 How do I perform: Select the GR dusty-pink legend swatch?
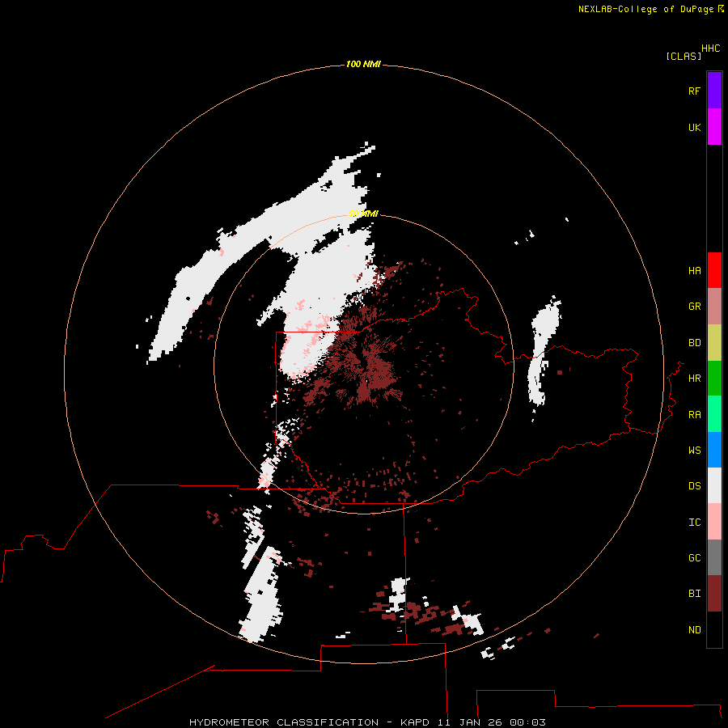[x=714, y=307]
